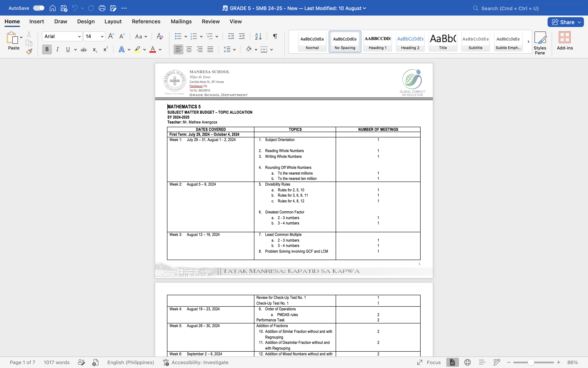Expand the styles gallery arrow
This screenshot has height=368, width=588.
[x=528, y=42]
